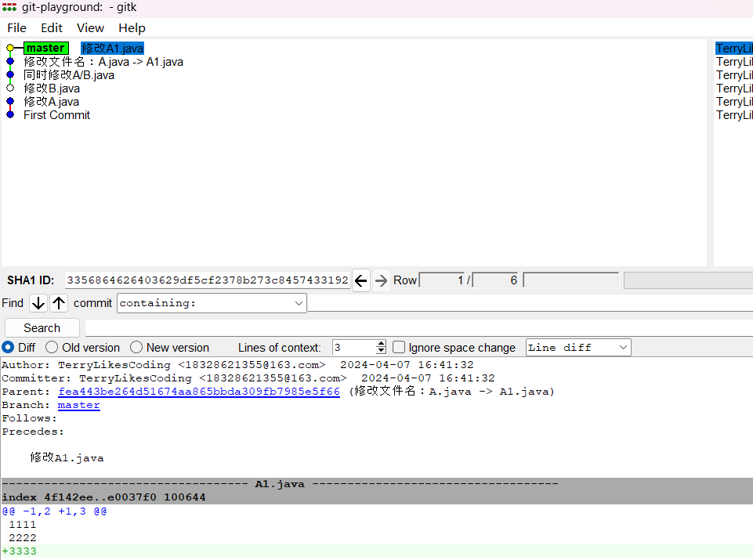The width and height of the screenshot is (753, 560).
Task: Open the 'containing:' find-type dropdown
Action: (x=299, y=303)
